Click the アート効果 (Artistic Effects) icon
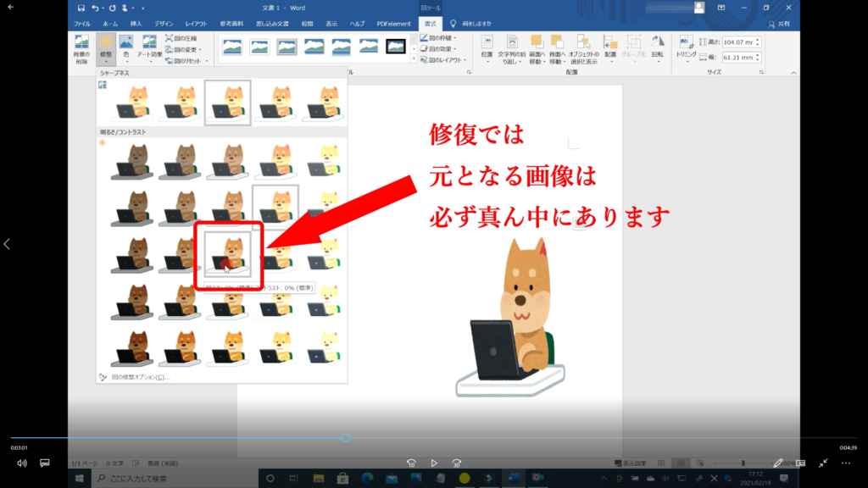 pos(149,47)
